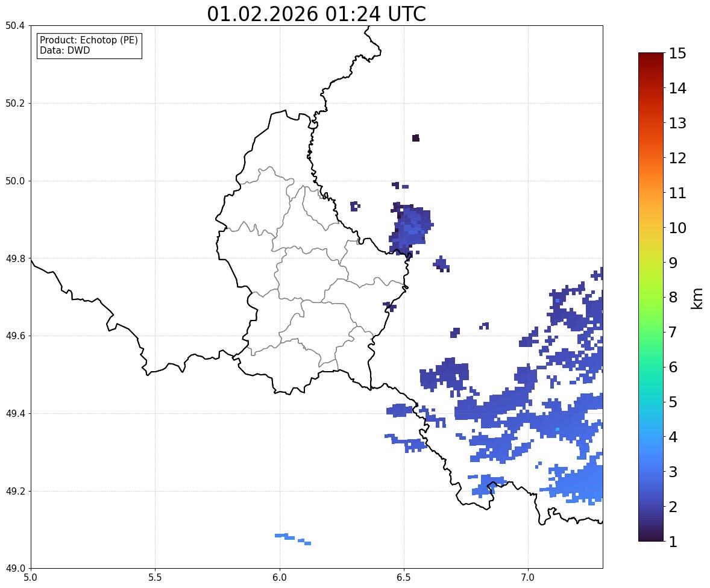
Task: Click the latitude label '49.0'
Action: point(15,569)
